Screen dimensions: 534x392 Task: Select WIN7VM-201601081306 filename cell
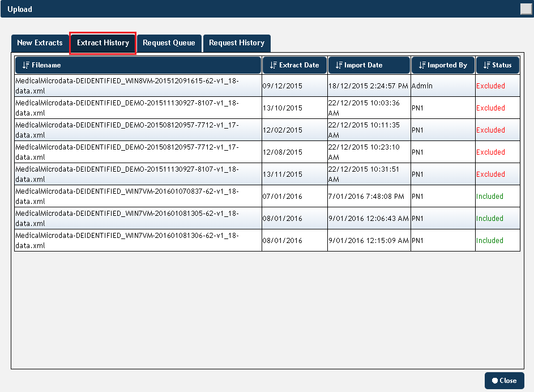click(x=138, y=241)
